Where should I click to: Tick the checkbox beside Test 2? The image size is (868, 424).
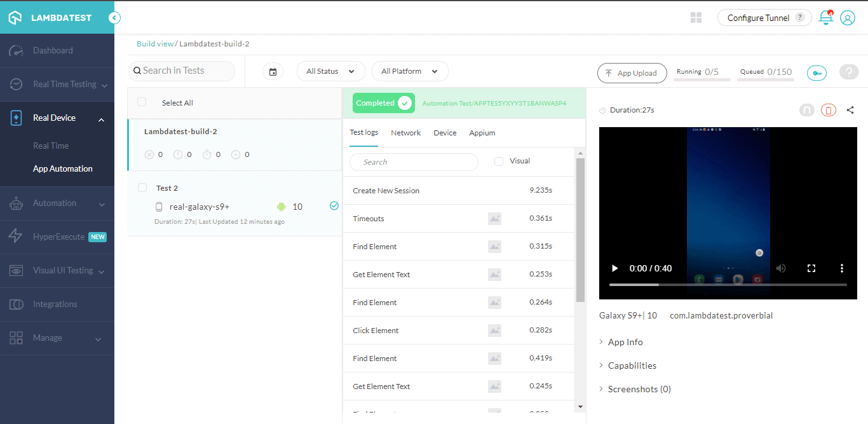[x=143, y=188]
